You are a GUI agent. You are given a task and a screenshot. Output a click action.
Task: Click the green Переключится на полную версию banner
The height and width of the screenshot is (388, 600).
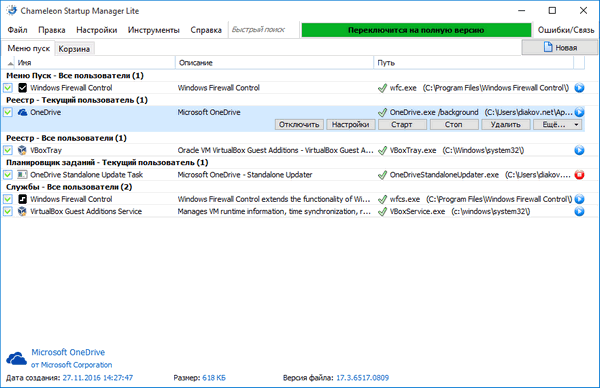point(416,30)
